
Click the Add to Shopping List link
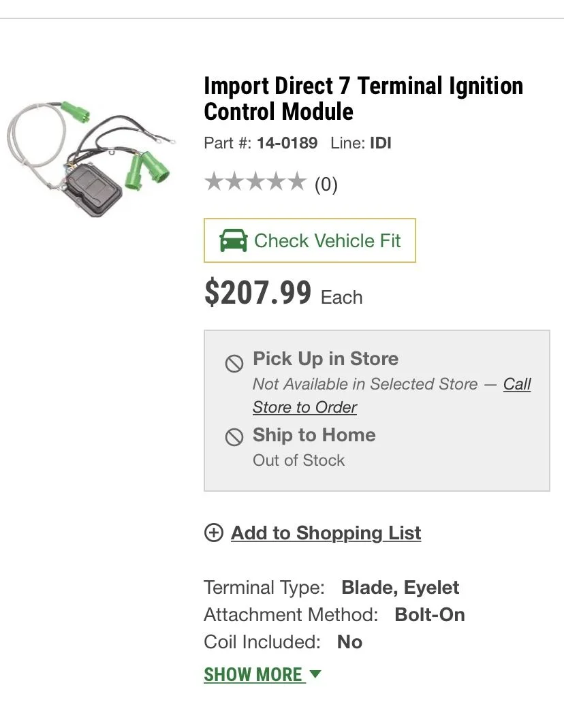point(326,533)
